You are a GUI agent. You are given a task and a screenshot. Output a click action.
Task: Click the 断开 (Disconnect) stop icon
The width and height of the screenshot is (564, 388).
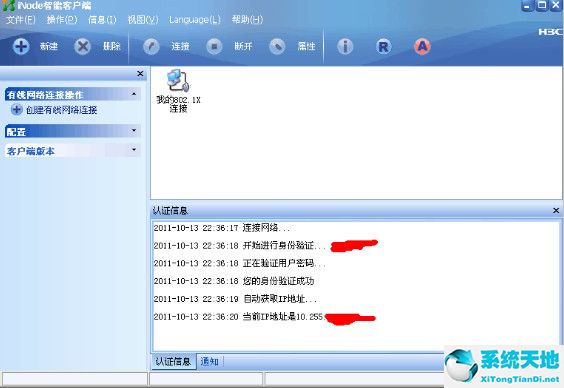214,46
